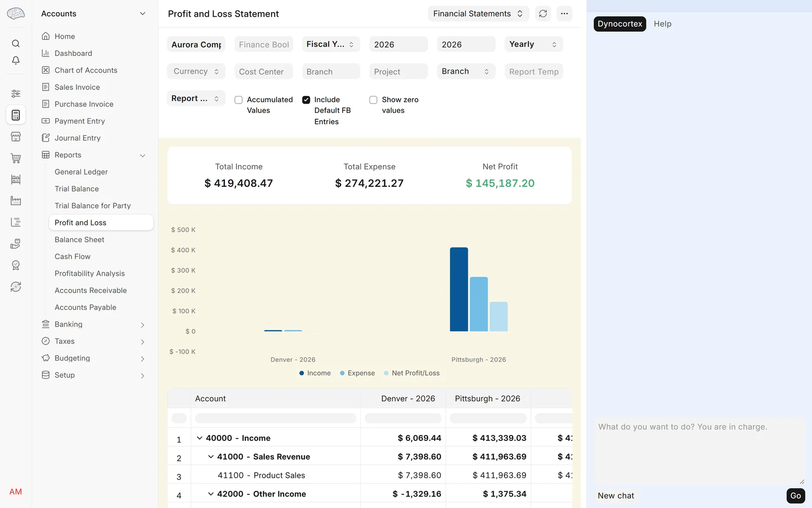The width and height of the screenshot is (812, 508).
Task: Uncheck Include Default FB Entries
Action: [x=306, y=100]
